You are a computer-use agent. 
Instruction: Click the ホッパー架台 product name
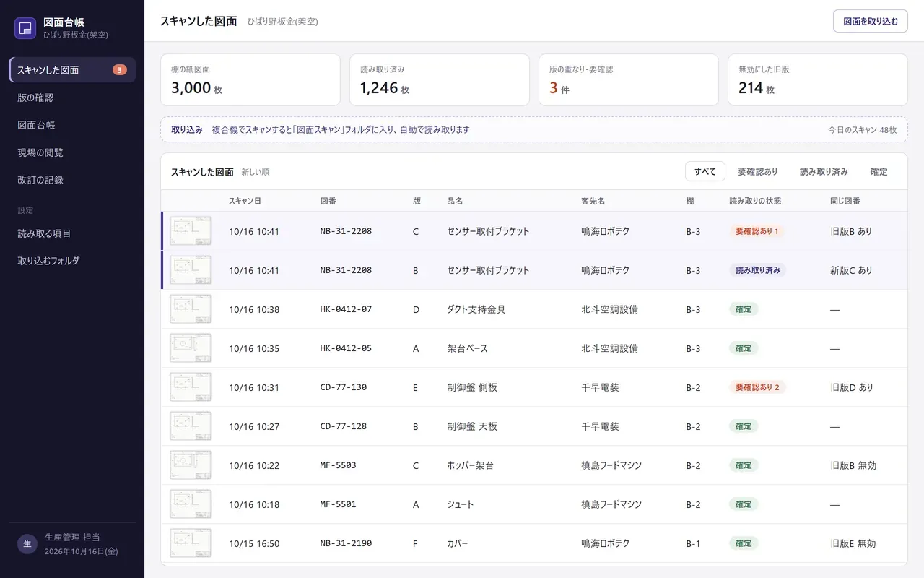pos(471,465)
